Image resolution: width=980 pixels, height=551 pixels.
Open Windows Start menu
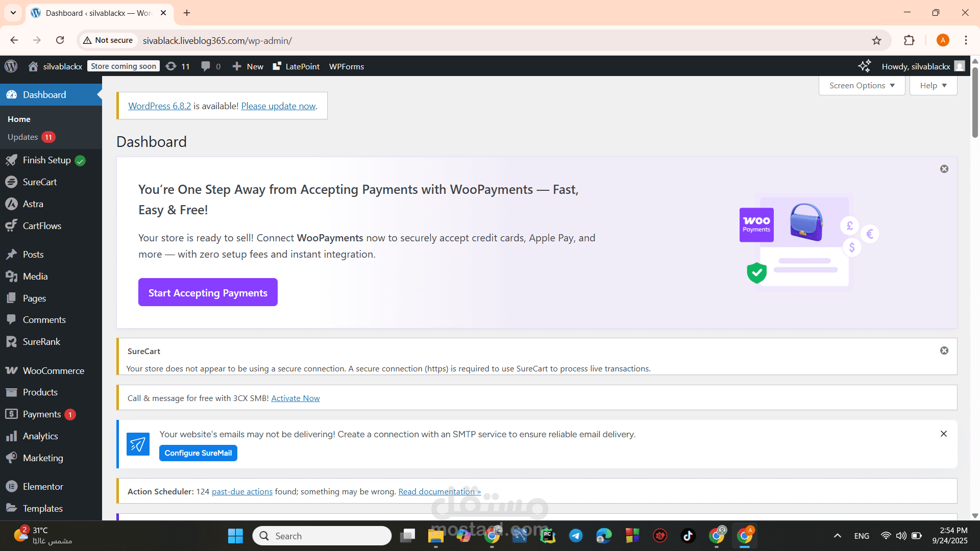(235, 536)
